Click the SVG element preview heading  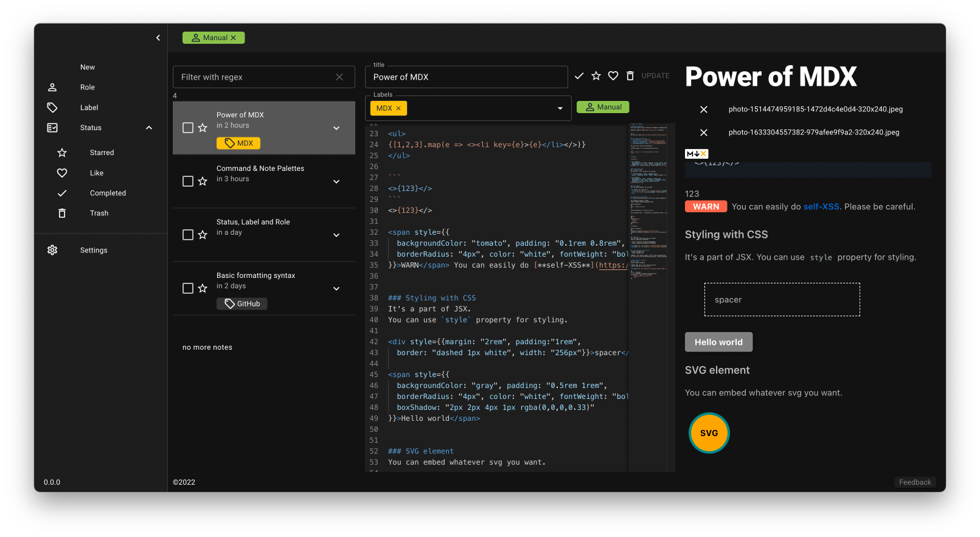(717, 370)
